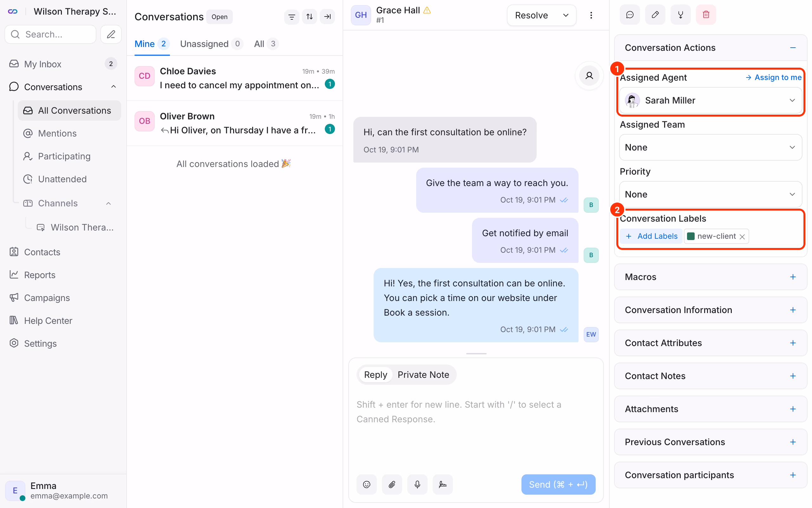Viewport: 812px width, 508px height.
Task: Click the edit pencil icon in top-right toolbar
Action: [655, 15]
